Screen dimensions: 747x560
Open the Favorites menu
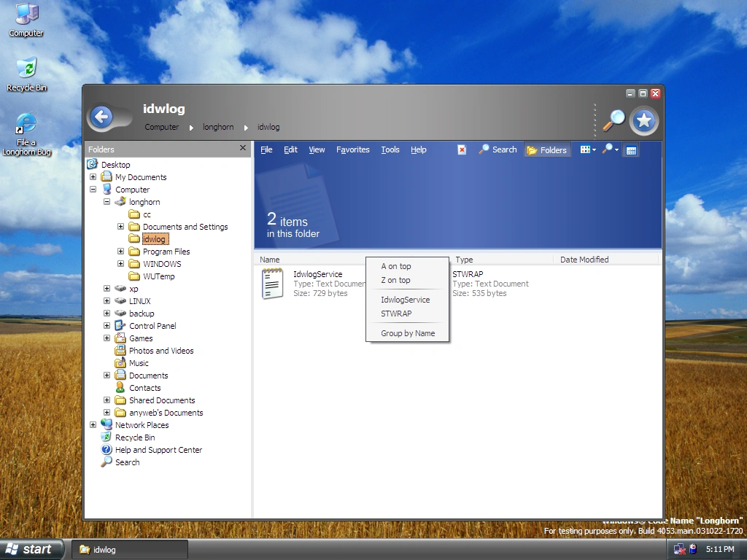point(353,149)
